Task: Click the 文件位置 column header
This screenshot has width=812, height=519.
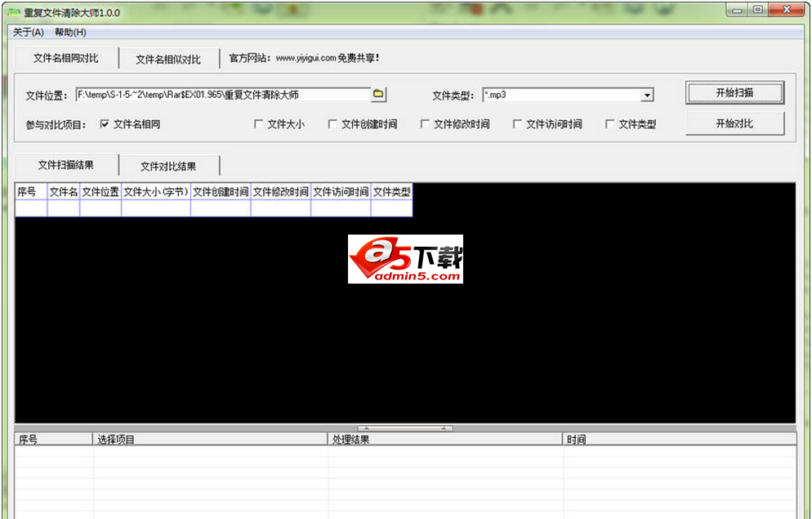Action: (x=100, y=191)
